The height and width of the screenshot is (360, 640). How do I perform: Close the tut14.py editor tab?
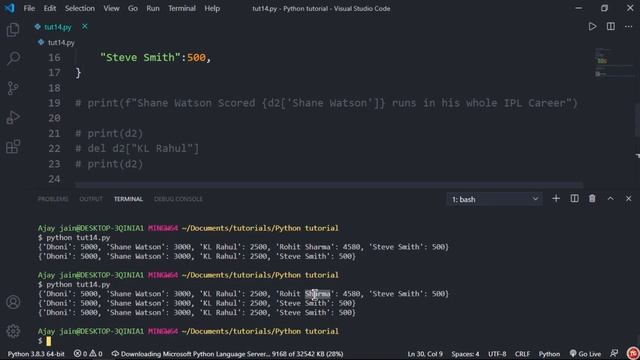pyautogui.click(x=84, y=27)
